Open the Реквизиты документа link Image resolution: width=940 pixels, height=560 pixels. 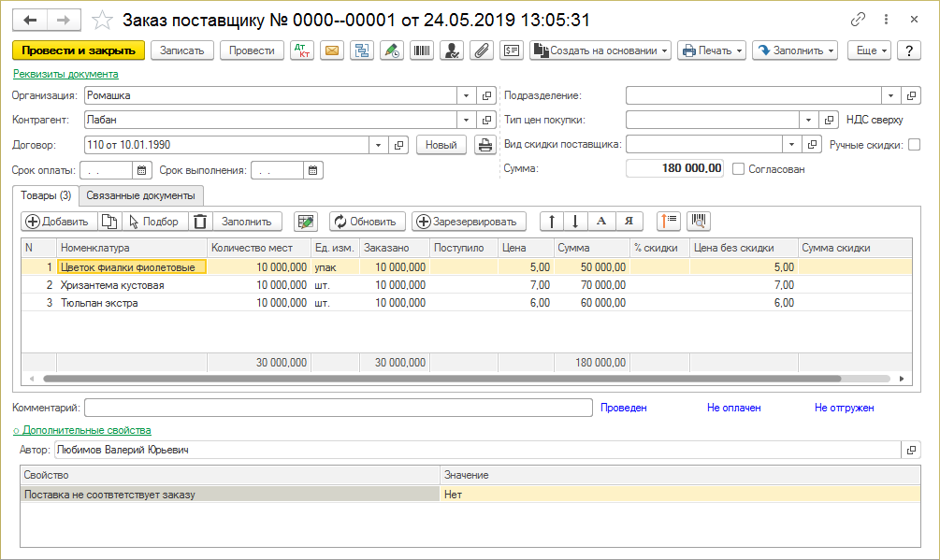pos(65,74)
